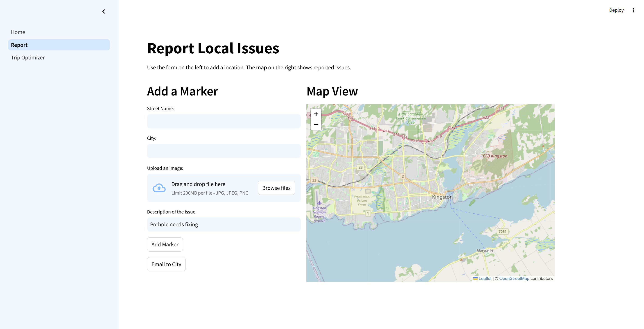Click the issue description text field

[224, 225]
